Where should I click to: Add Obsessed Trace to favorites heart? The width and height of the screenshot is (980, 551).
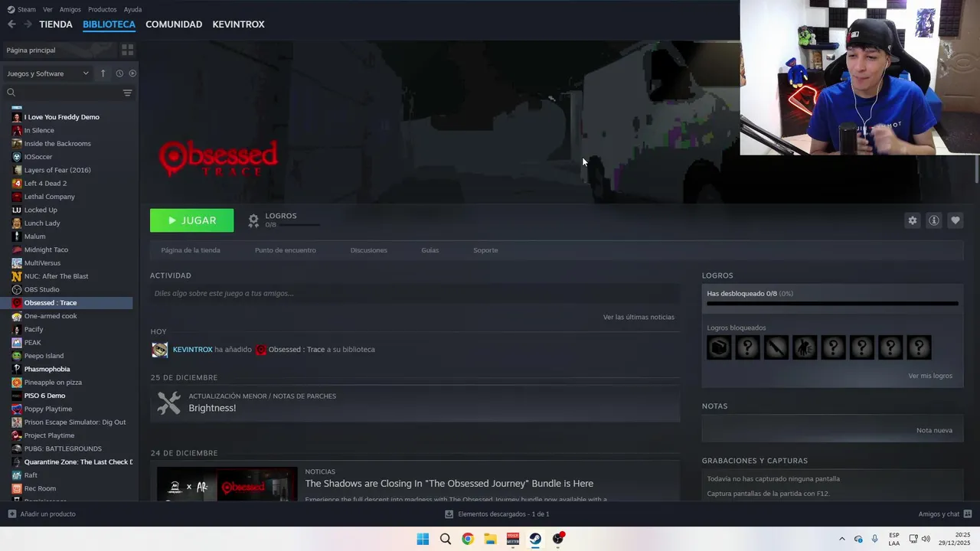(955, 220)
